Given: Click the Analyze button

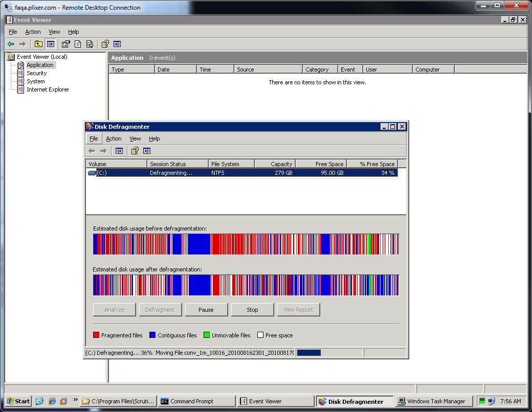Looking at the screenshot, I should pyautogui.click(x=115, y=310).
